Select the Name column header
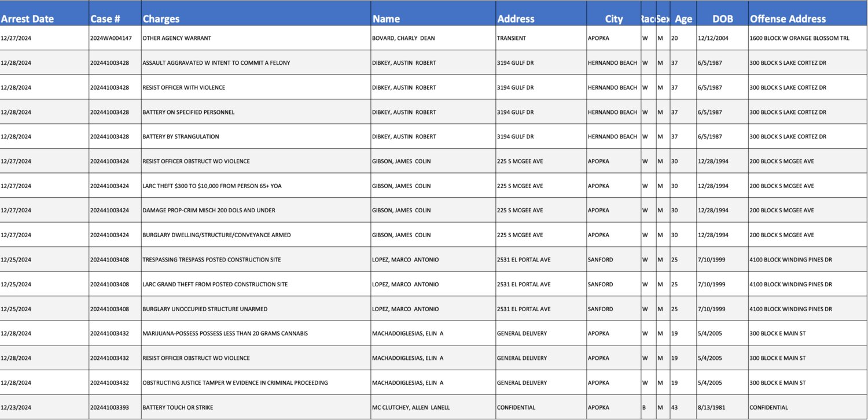This screenshot has width=868, height=420. point(433,13)
